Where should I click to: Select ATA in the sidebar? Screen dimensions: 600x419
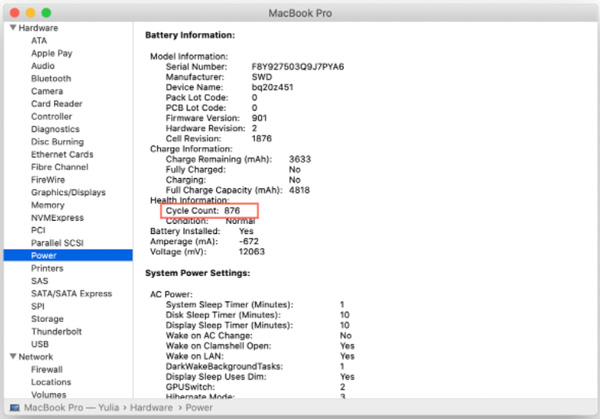click(39, 41)
